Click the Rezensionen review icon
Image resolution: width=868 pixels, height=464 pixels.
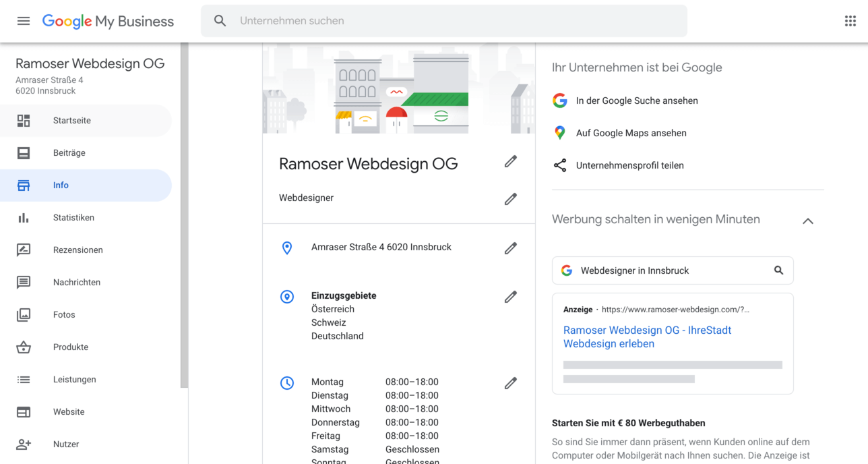[24, 250]
